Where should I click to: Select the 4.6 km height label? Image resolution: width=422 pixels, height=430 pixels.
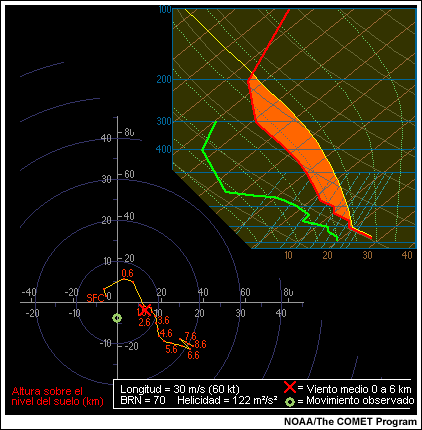166,333
